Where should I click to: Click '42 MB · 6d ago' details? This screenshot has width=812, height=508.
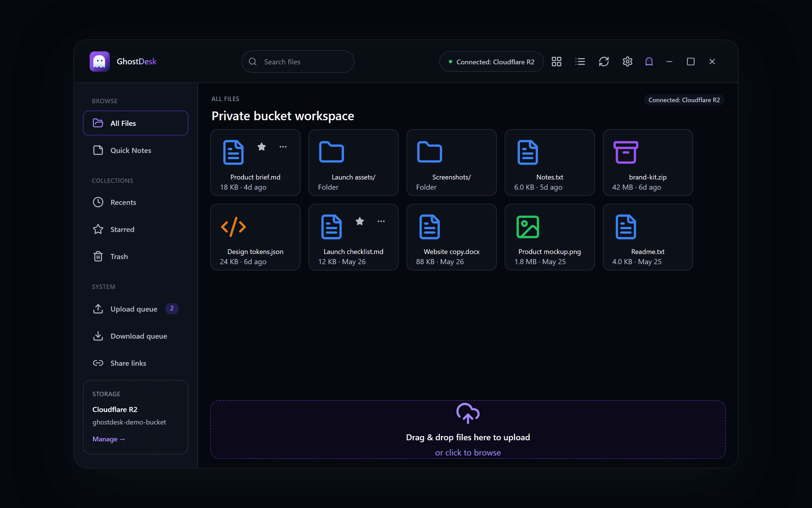point(637,187)
